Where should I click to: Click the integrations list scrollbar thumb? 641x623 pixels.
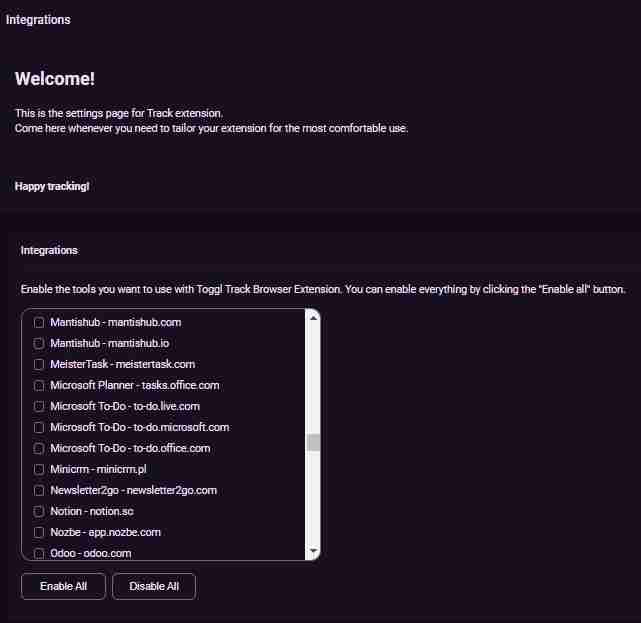pyautogui.click(x=313, y=443)
